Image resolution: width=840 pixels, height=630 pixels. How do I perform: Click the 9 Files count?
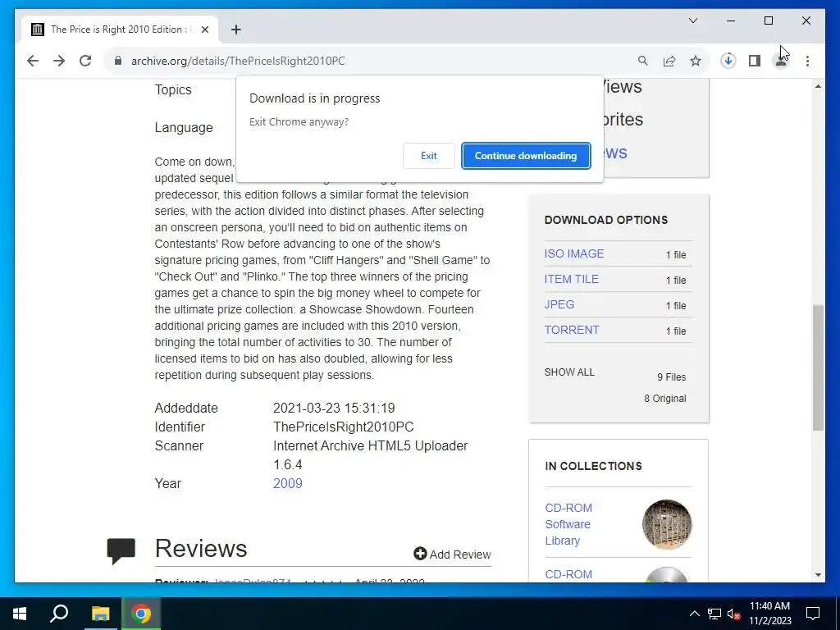click(x=671, y=377)
